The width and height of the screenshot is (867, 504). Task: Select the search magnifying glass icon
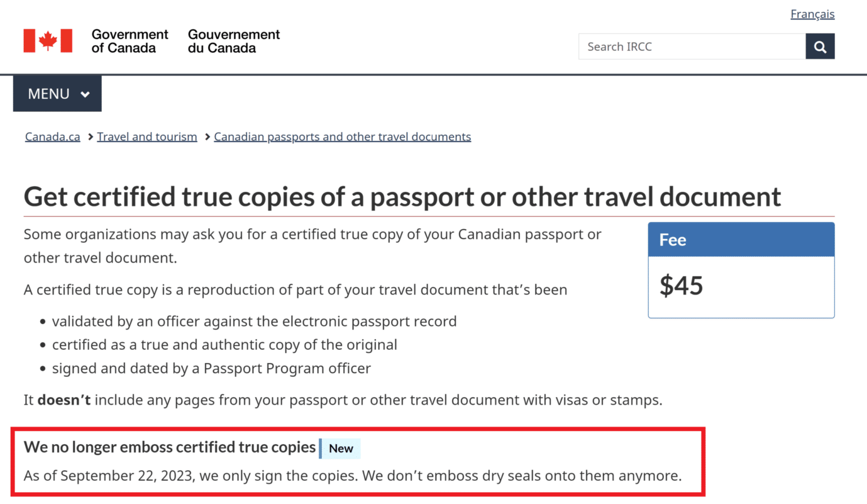(x=820, y=46)
